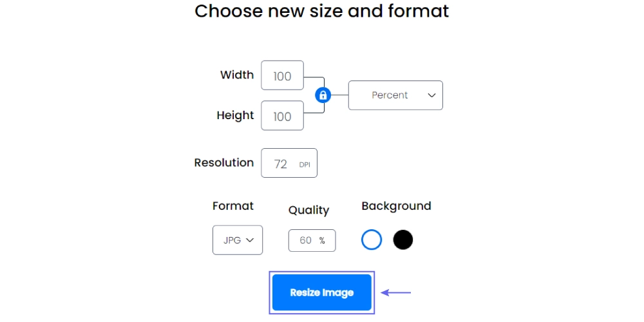Click the Background label
Viewport: 644px width, 322px height.
point(396,206)
